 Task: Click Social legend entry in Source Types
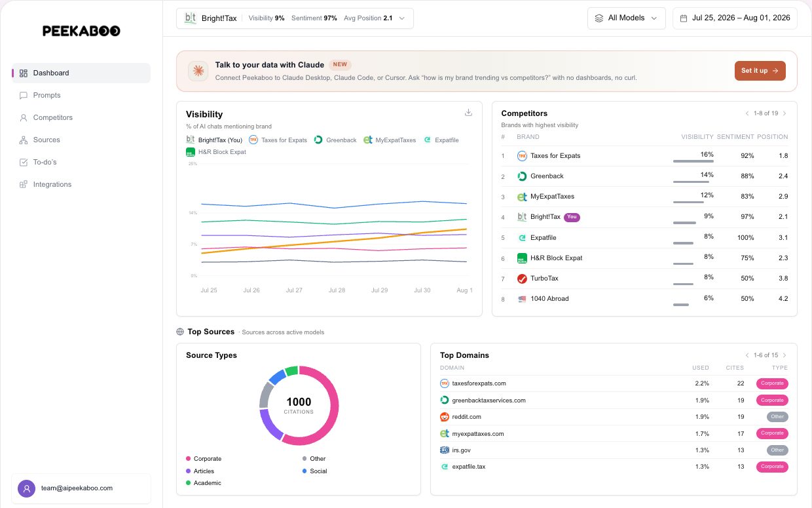pyautogui.click(x=314, y=471)
